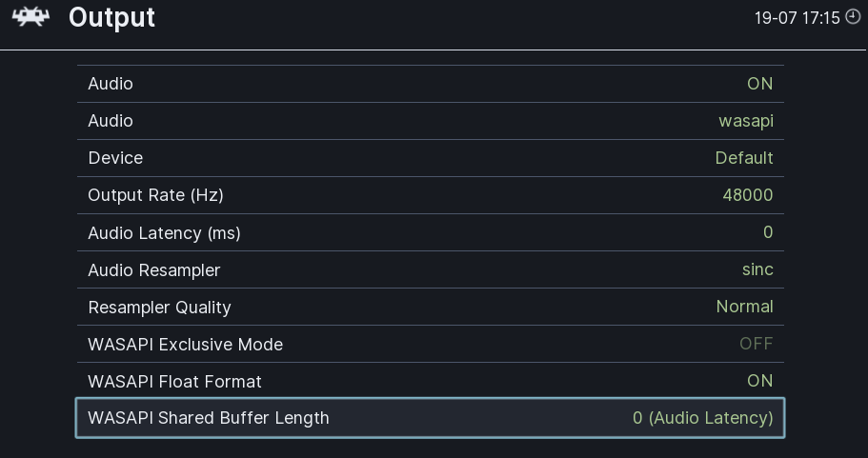
Task: Select the WASAPI Exclusive Mode label
Action: tap(186, 344)
